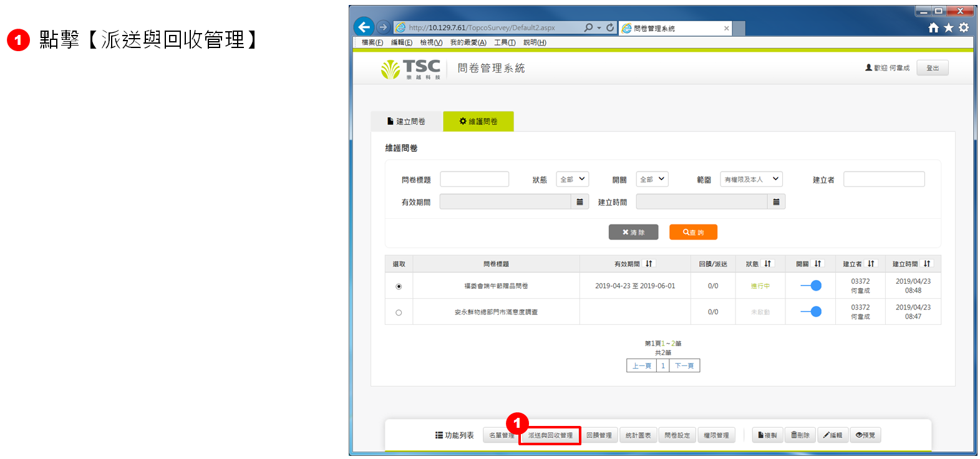Open the 工具(T) menu
The image size is (980, 459).
point(504,42)
